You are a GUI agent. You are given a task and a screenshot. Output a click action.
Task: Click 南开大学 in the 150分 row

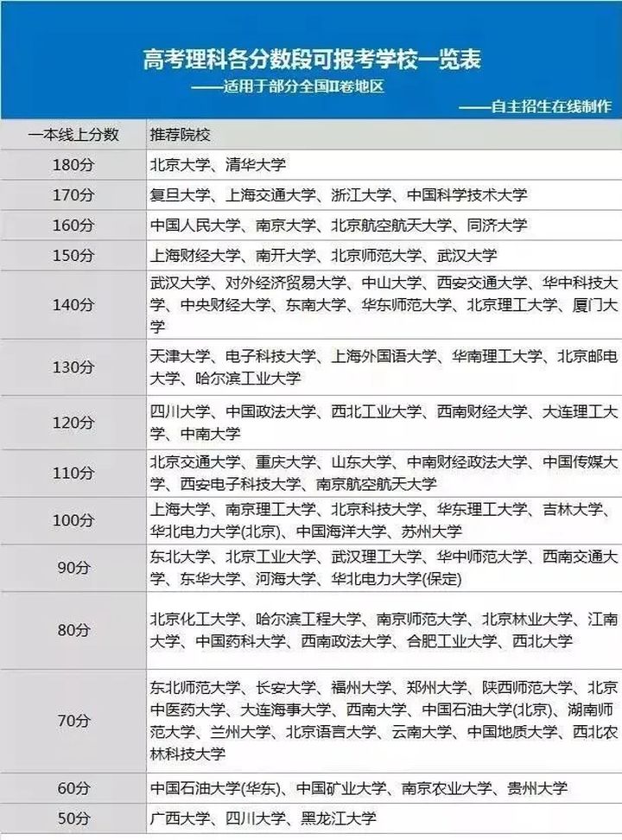(286, 255)
